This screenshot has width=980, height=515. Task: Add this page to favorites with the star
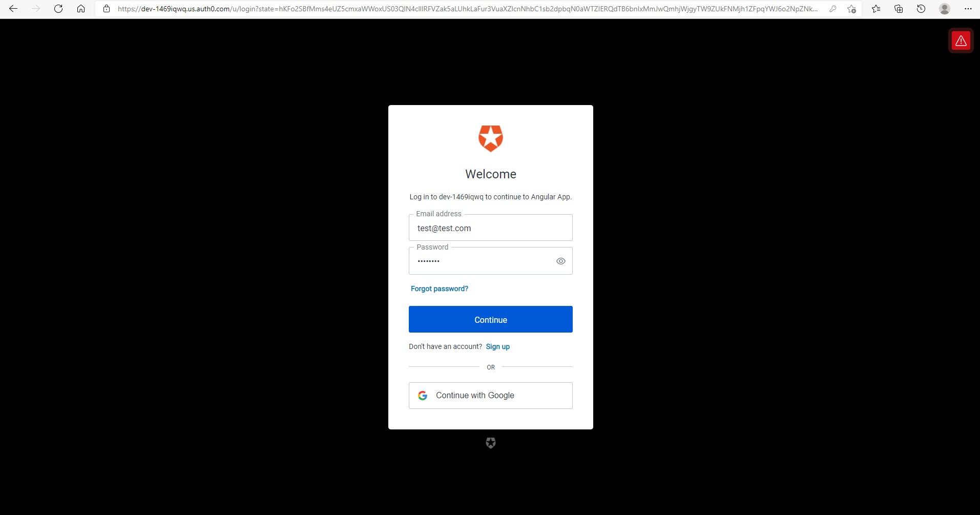click(851, 9)
